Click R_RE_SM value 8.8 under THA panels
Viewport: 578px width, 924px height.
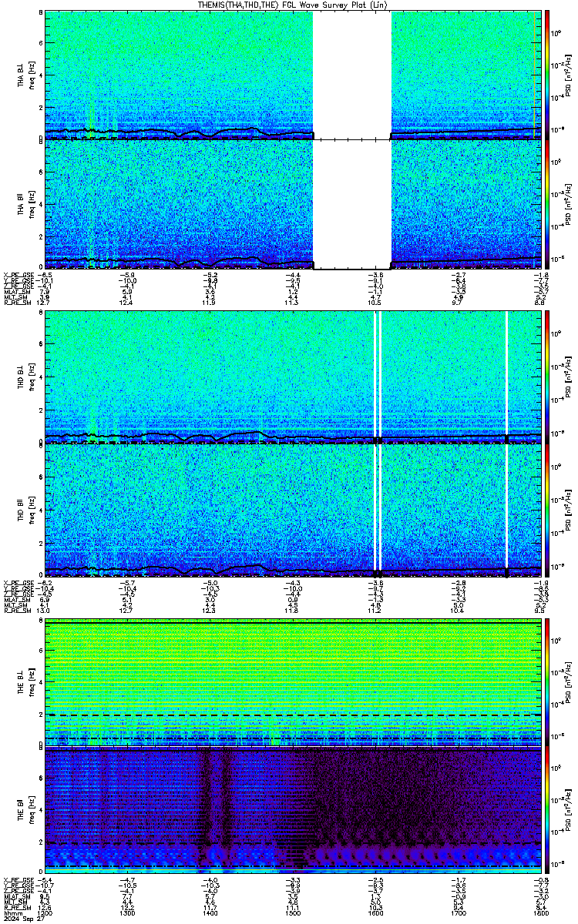click(x=541, y=304)
